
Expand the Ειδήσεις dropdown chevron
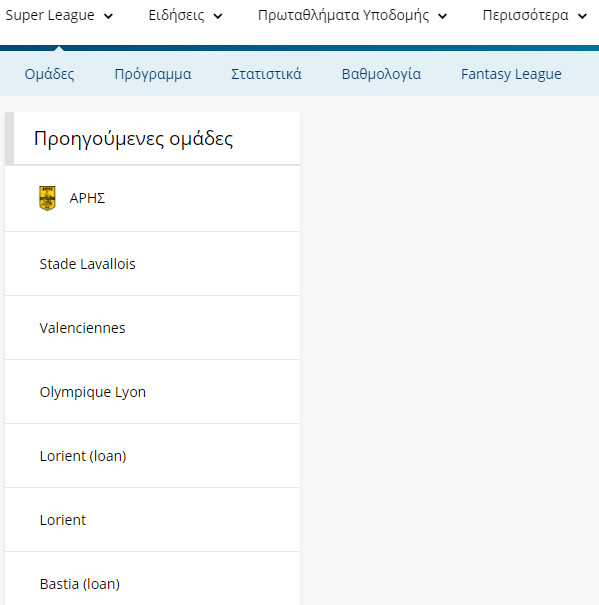pos(218,16)
